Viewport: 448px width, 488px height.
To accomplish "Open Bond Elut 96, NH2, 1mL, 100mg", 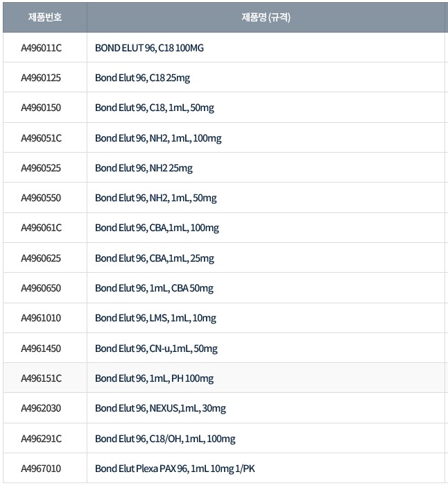I will tap(158, 138).
